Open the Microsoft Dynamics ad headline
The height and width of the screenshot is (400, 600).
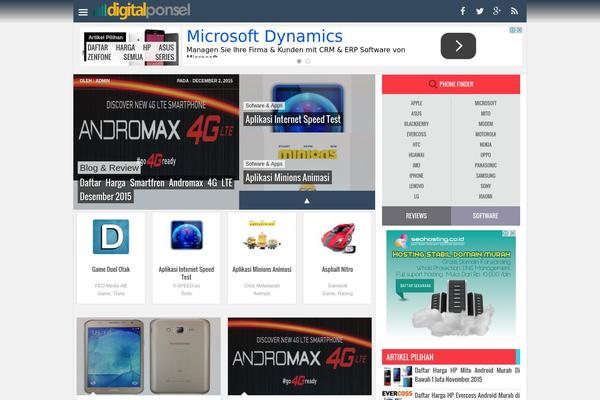[x=264, y=36]
